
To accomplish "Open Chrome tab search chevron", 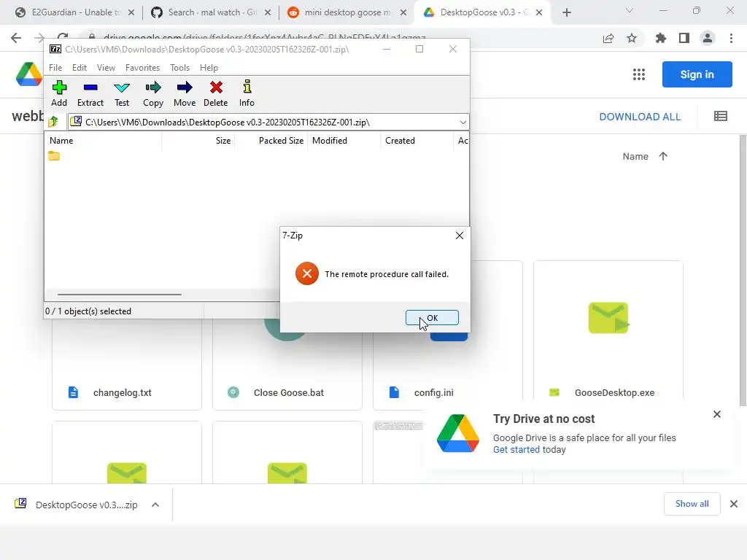I will (x=630, y=10).
